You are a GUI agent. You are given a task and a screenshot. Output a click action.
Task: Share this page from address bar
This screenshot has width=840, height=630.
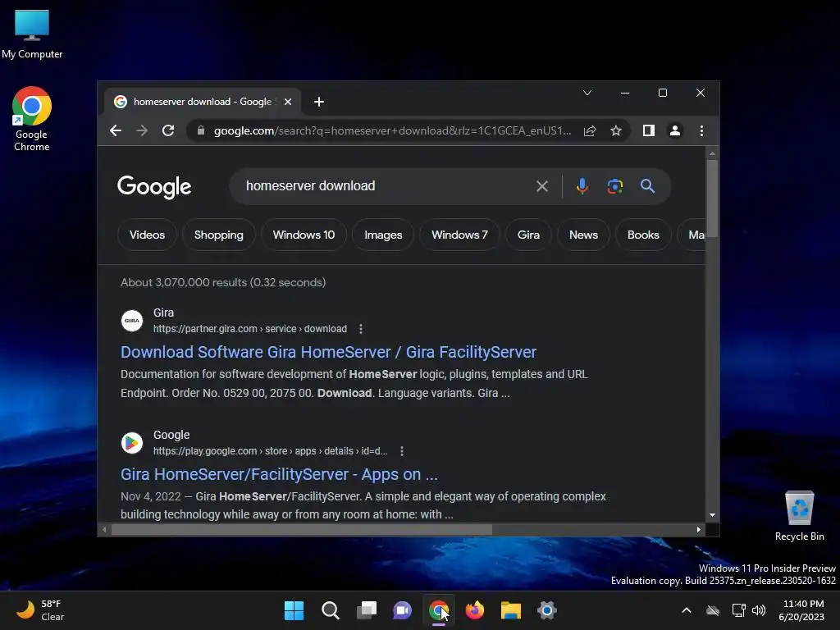tap(590, 130)
